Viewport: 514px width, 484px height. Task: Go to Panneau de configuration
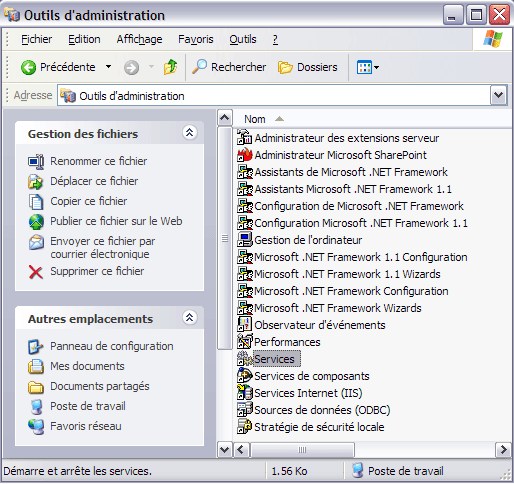[112, 346]
